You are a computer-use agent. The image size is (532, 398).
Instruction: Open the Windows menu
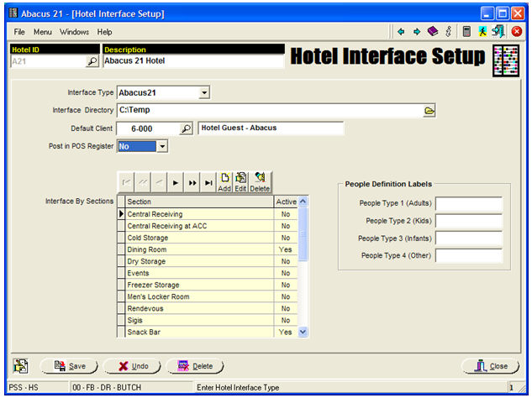click(x=74, y=32)
